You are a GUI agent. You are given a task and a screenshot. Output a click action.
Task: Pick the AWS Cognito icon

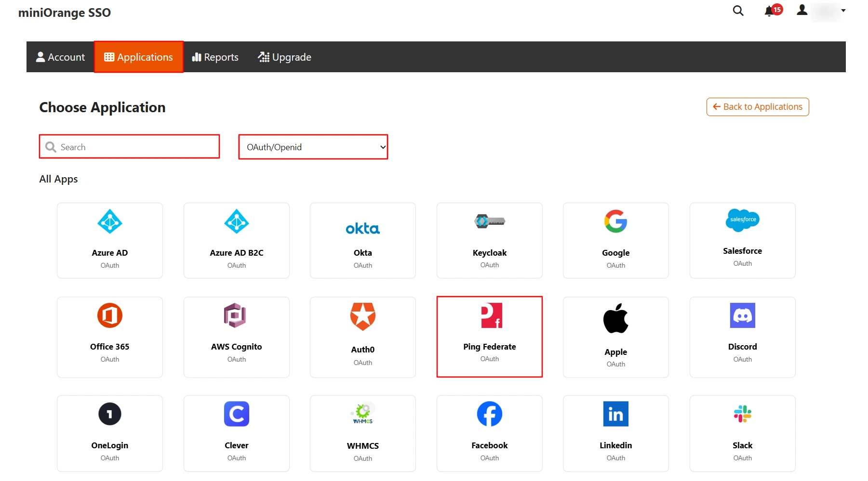pyautogui.click(x=235, y=315)
